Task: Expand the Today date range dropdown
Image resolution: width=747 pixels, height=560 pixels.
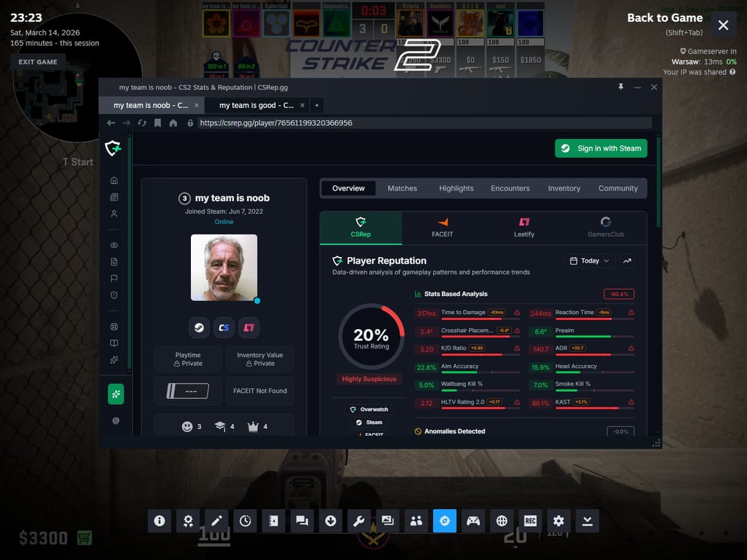Action: (590, 261)
